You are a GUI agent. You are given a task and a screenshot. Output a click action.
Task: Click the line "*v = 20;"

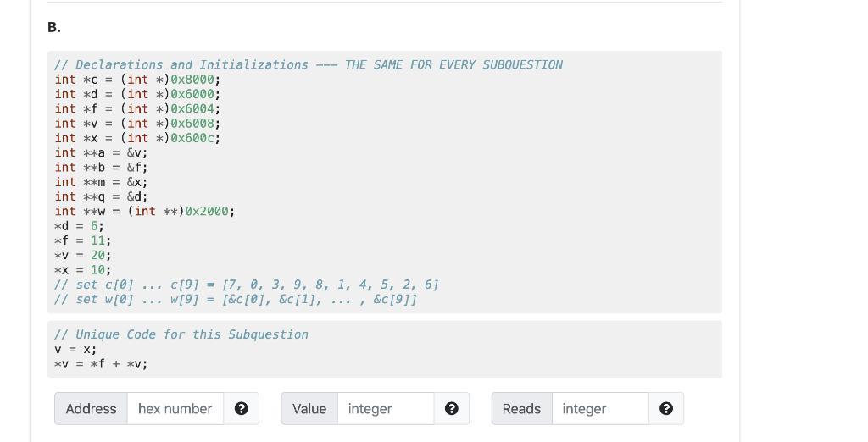[x=83, y=256]
